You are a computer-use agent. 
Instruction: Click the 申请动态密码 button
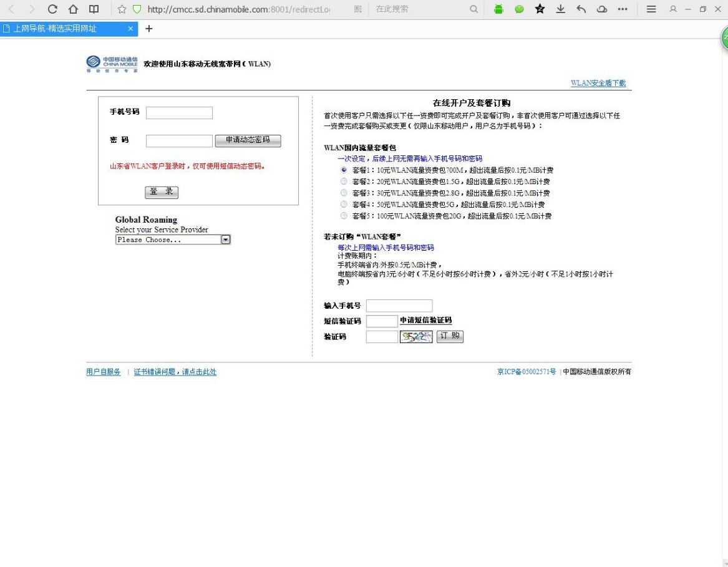coord(248,140)
